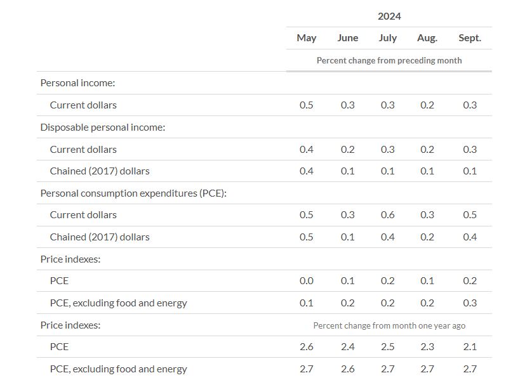This screenshot has height=392, width=532.
Task: Select the Sept. column header
Action: point(470,38)
